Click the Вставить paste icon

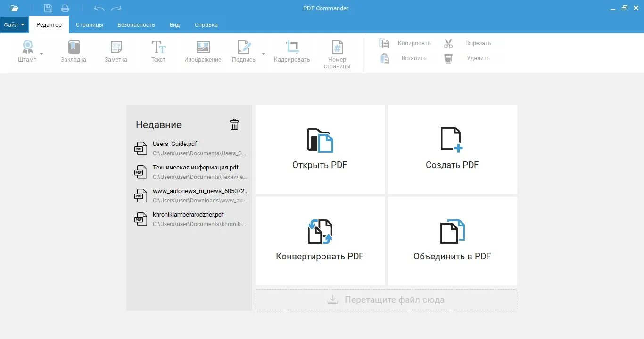pos(385,58)
